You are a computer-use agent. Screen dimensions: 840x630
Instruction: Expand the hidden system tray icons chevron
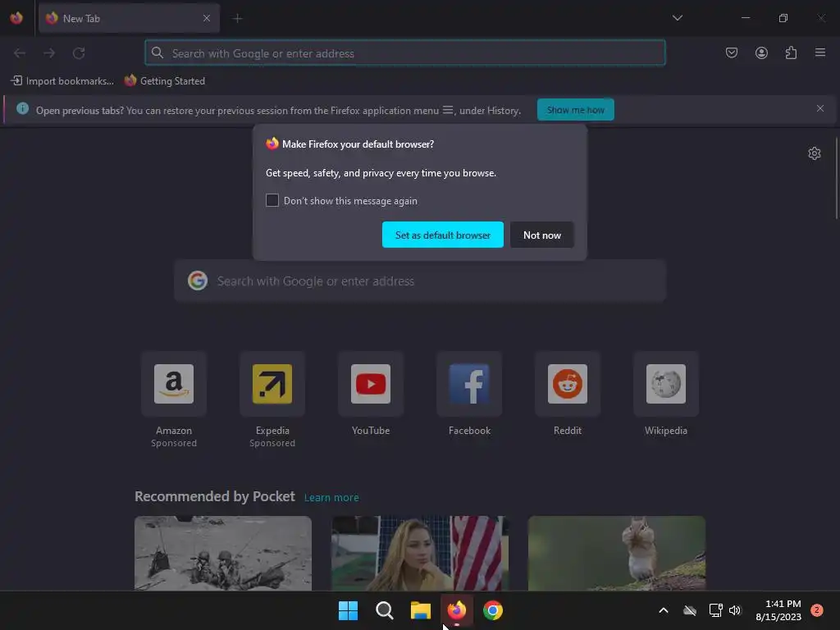click(663, 610)
